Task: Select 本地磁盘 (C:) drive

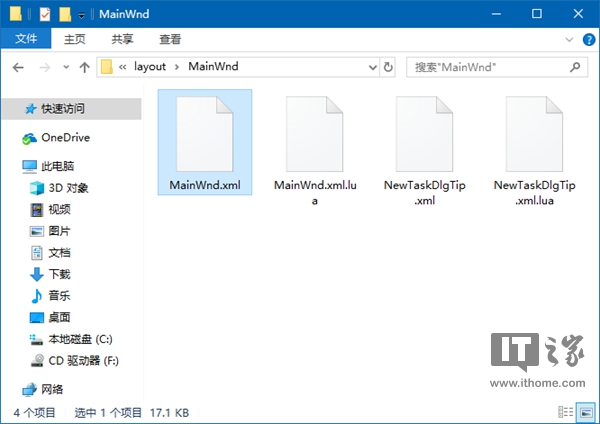Action: (72, 339)
